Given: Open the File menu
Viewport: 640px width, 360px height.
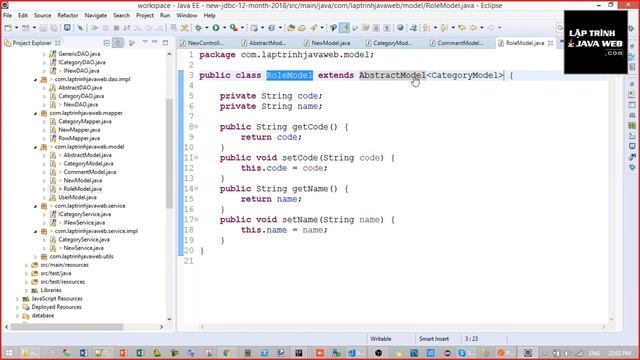Looking at the screenshot, I should click(x=7, y=16).
